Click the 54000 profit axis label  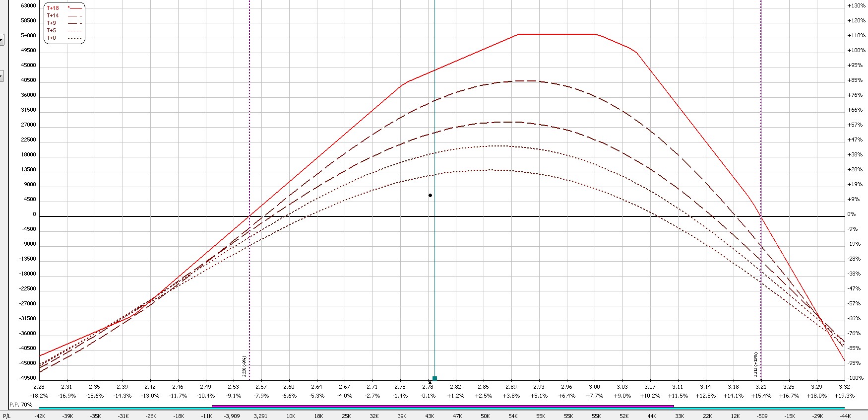pyautogui.click(x=28, y=36)
